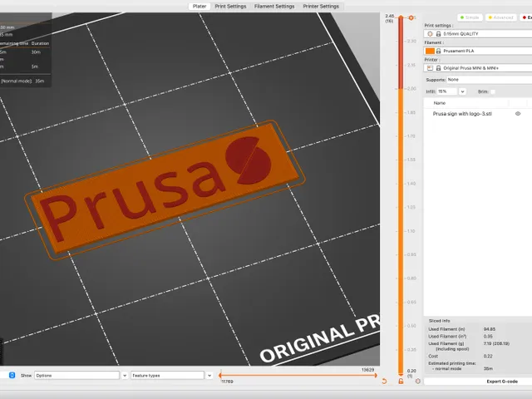
Task: Open the Printer Settings tab
Action: pos(321,7)
